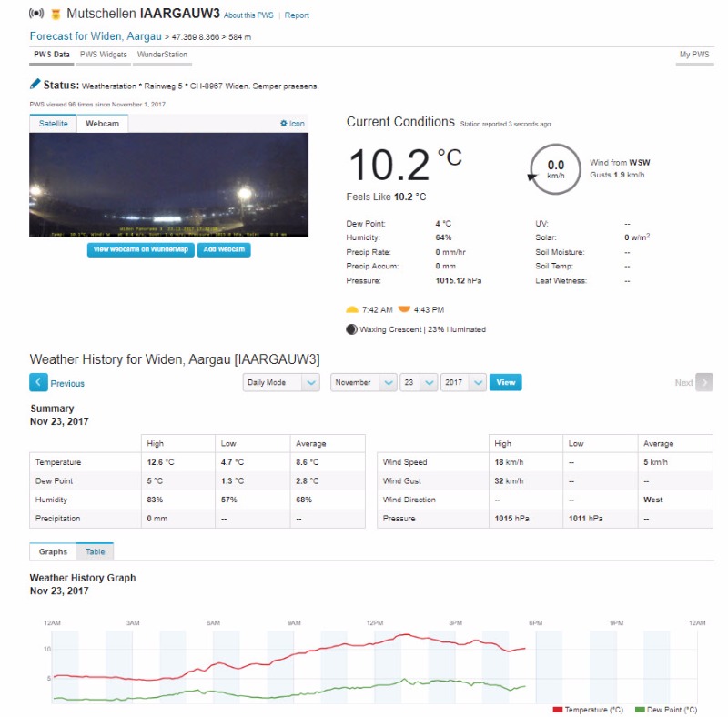Click the sunrise sun icon

353,309
